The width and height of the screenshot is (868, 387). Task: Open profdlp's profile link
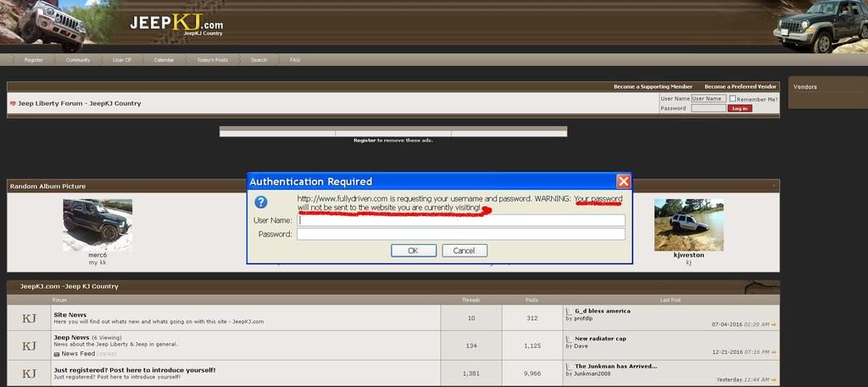[x=582, y=318]
